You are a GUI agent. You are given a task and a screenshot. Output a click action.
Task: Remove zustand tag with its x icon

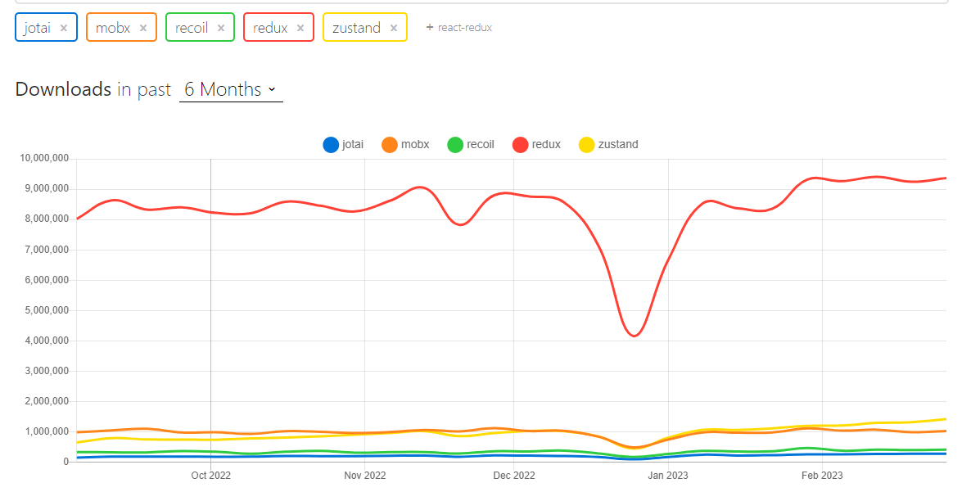394,28
